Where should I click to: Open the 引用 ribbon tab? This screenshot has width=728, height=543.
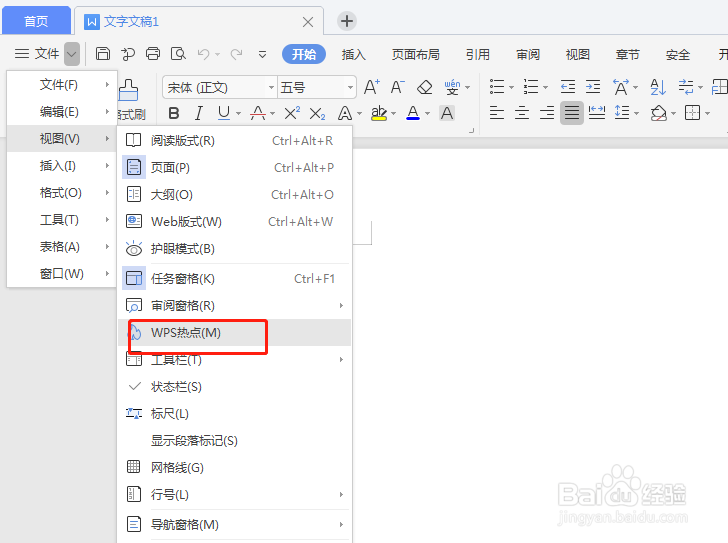[x=478, y=54]
